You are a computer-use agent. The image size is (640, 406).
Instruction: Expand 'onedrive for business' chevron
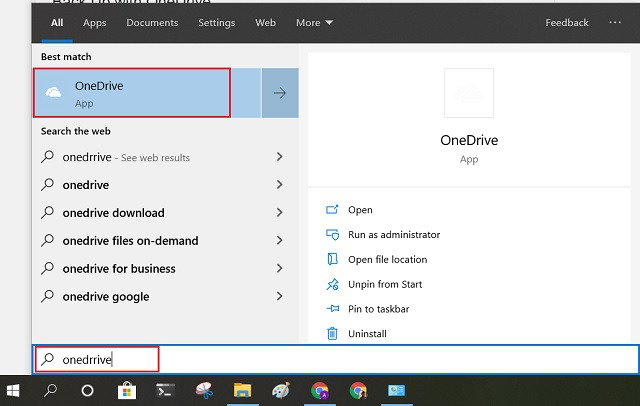click(280, 268)
